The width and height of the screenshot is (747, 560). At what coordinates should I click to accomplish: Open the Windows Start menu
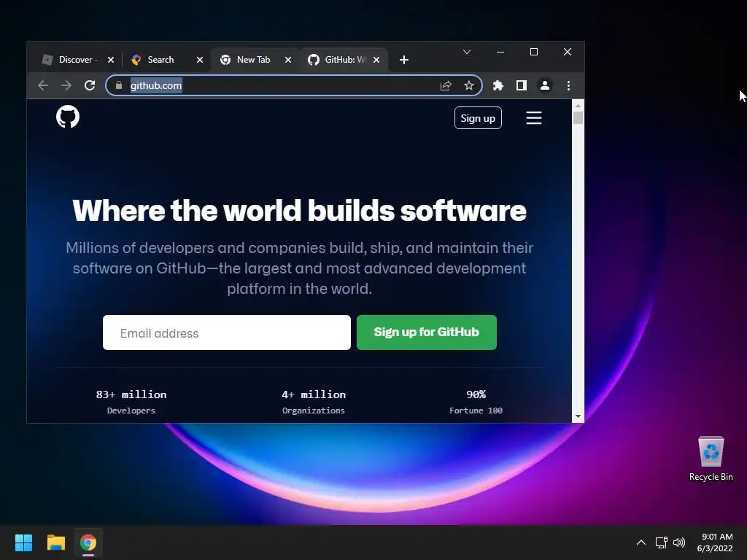pyautogui.click(x=23, y=542)
